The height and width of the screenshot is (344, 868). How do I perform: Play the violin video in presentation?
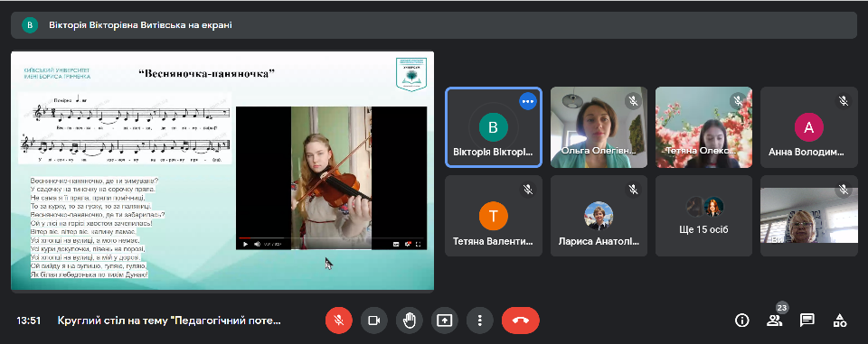pos(246,244)
